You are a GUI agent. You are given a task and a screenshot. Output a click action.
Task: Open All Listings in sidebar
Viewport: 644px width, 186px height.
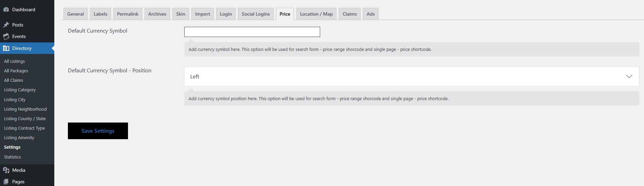click(14, 61)
